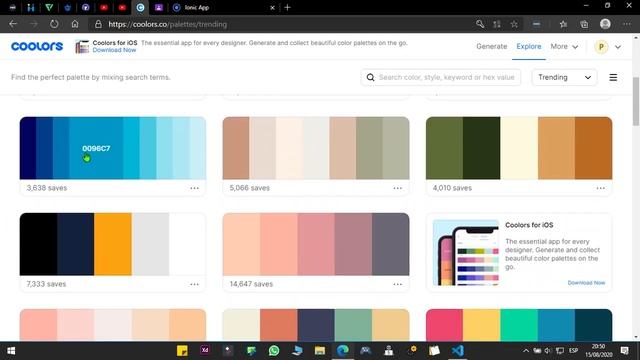
Task: Click the orange swatch in 7,333 saves palette
Action: point(113,244)
